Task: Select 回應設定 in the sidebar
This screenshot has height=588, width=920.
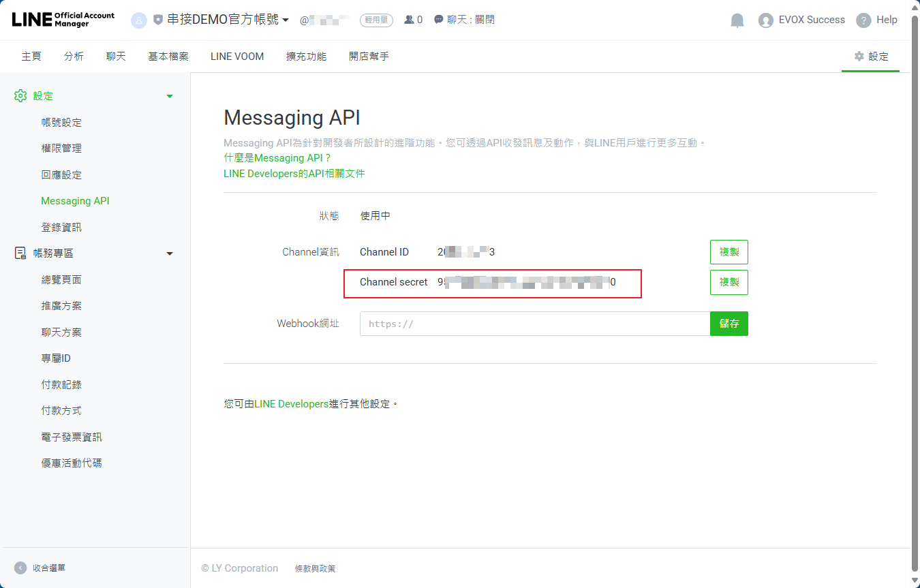Action: tap(61, 175)
